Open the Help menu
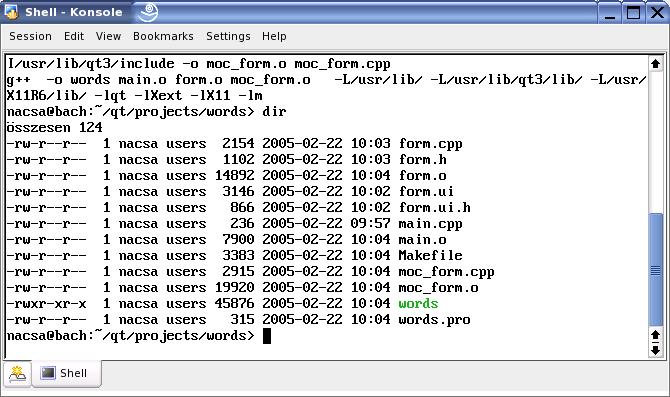 (x=274, y=36)
